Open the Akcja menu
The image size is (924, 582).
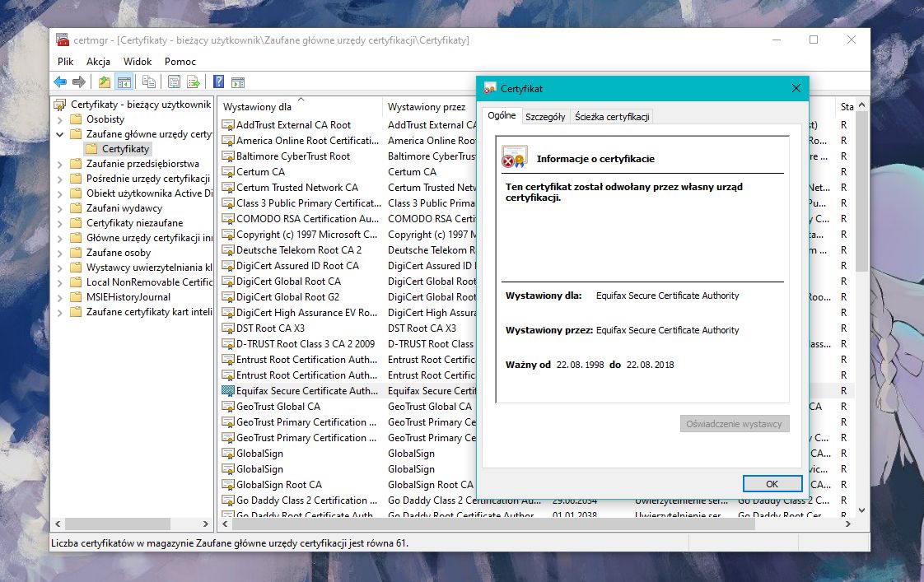(98, 62)
